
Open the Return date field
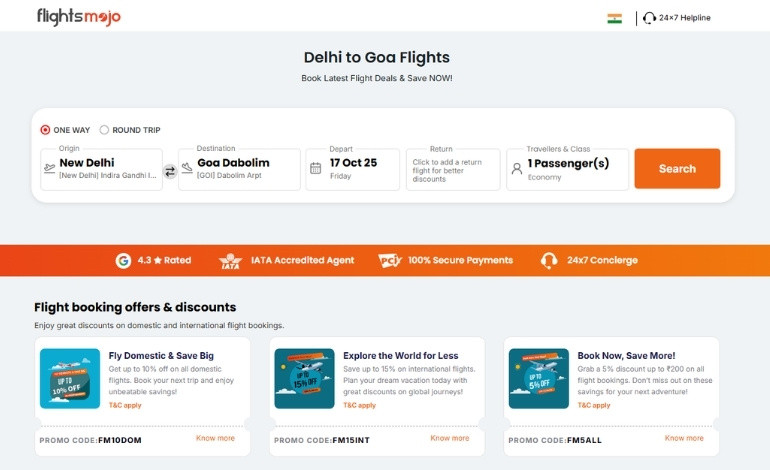point(453,169)
